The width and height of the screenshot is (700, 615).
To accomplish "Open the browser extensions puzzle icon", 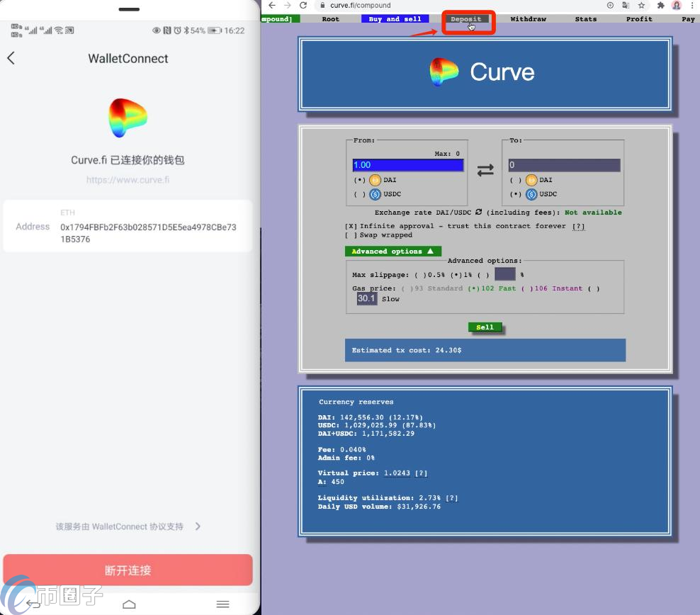I will coord(661,6).
